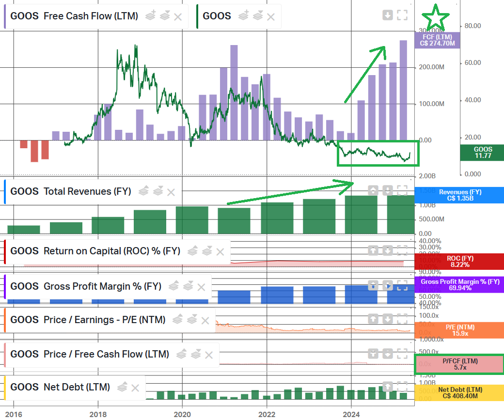Click the layers-down icon beside Price / Free Cash Flow

[x=196, y=354]
